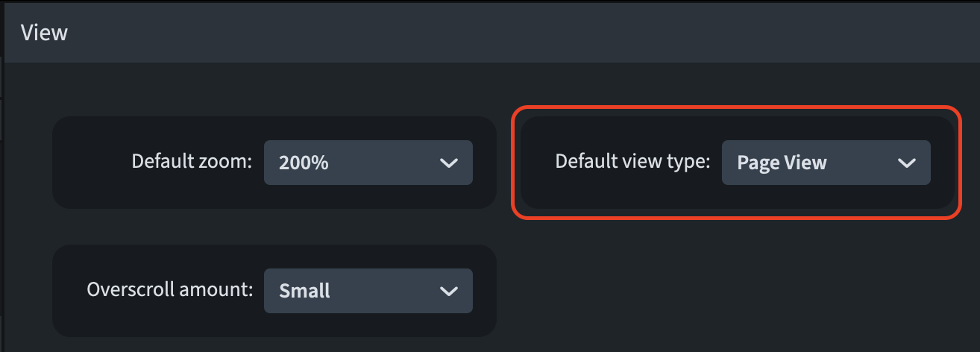Click the chevron arrow next to Small
Viewport: 980px width, 352px height.
click(x=448, y=292)
